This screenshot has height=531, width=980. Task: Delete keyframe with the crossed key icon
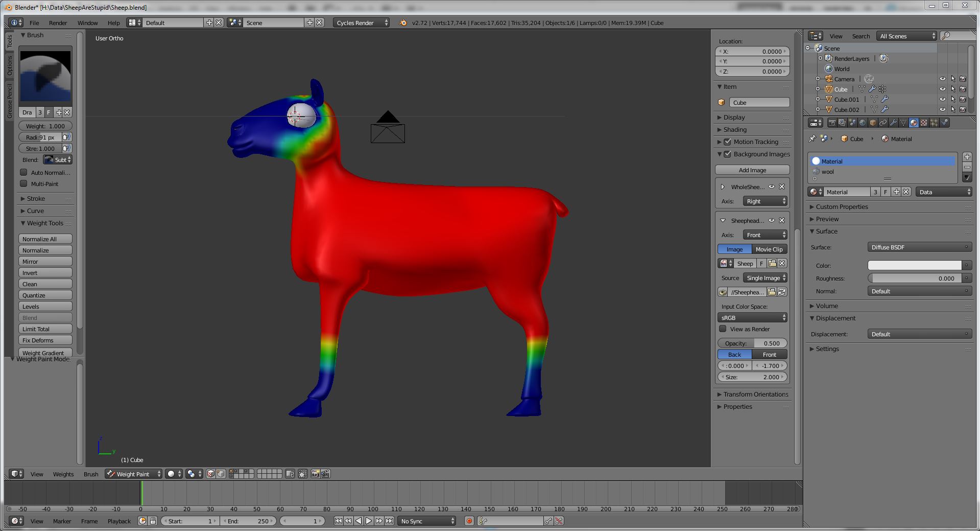point(559,521)
